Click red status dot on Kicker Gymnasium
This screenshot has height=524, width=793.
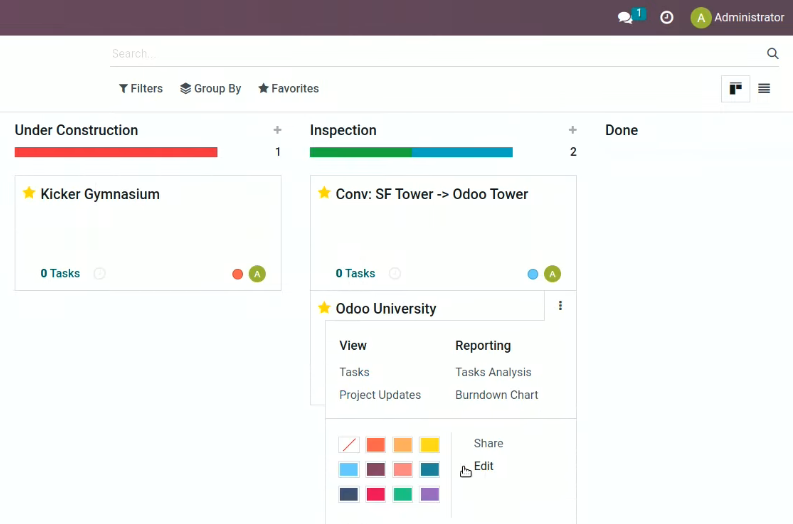click(x=238, y=274)
